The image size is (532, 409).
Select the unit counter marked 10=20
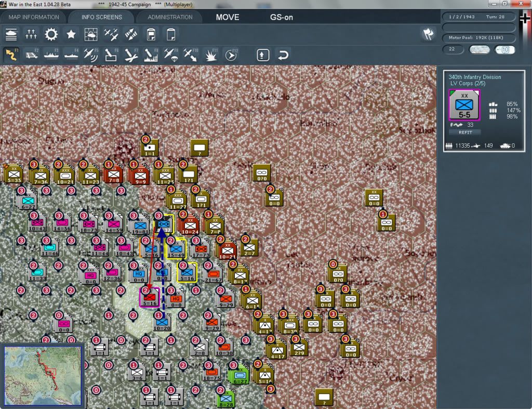(x=162, y=323)
